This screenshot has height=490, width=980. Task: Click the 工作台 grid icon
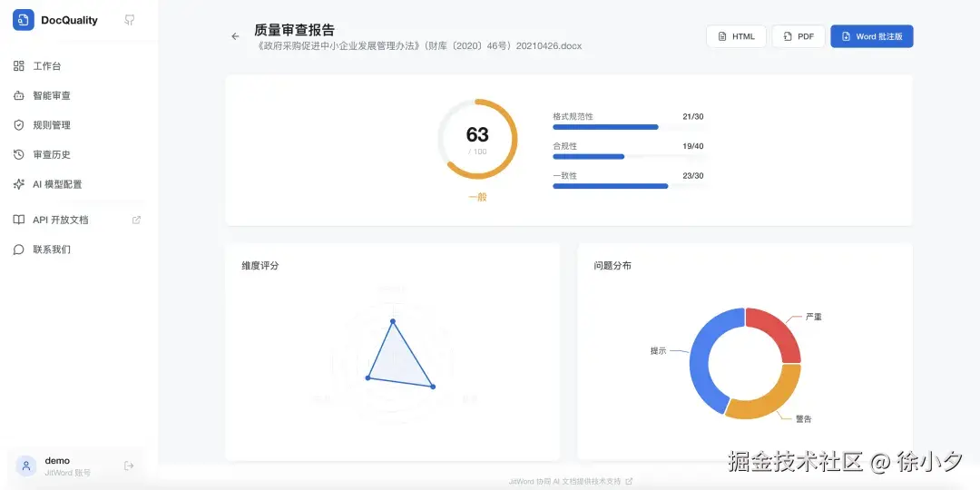[19, 66]
